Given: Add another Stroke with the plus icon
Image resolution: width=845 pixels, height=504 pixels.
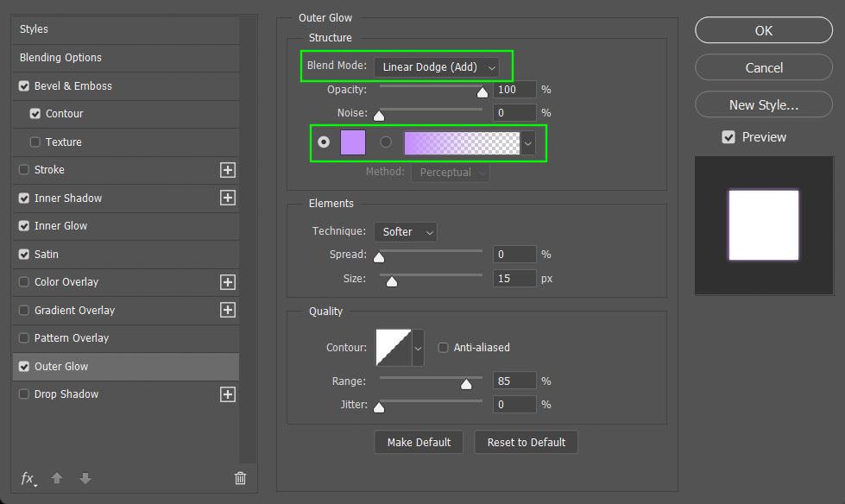Looking at the screenshot, I should pos(227,170).
